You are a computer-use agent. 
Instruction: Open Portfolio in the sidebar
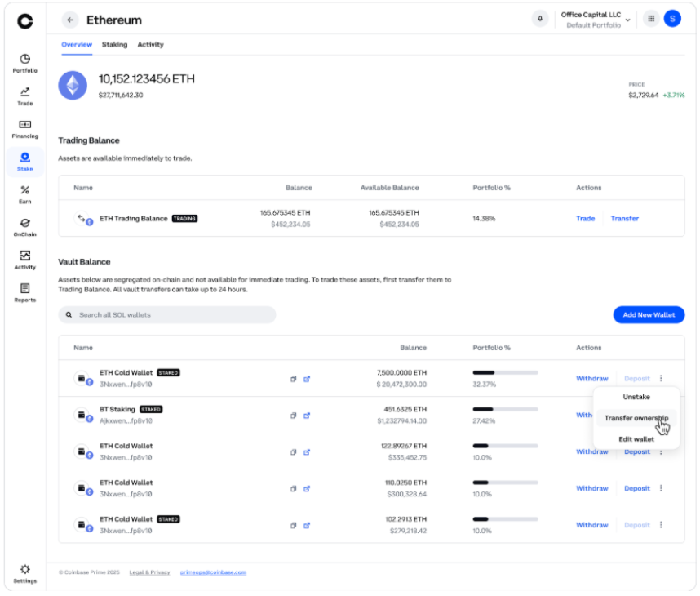pos(25,64)
